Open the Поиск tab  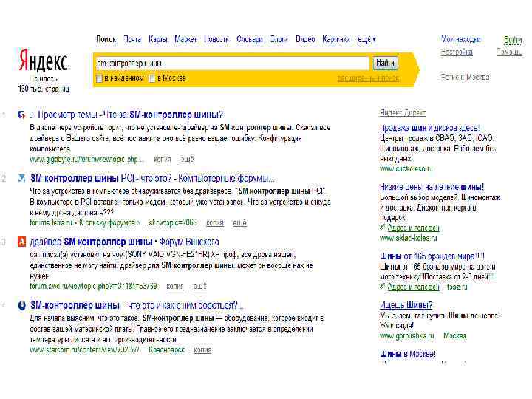[x=106, y=39]
